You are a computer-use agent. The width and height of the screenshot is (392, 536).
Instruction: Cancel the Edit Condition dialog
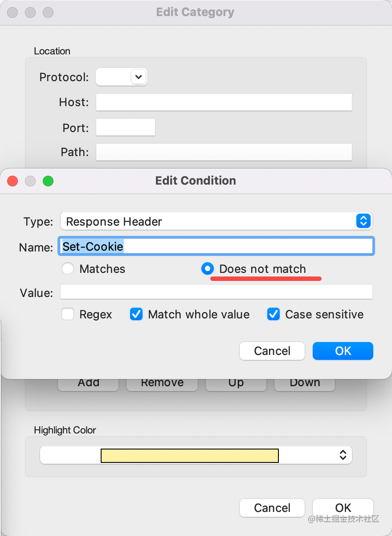coord(272,351)
